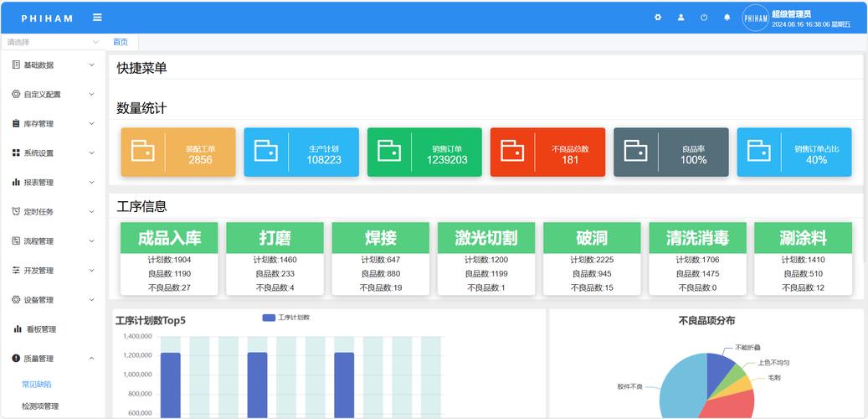Toggle the sidebar collapse hamburger icon
This screenshot has width=868, height=419.
(97, 18)
